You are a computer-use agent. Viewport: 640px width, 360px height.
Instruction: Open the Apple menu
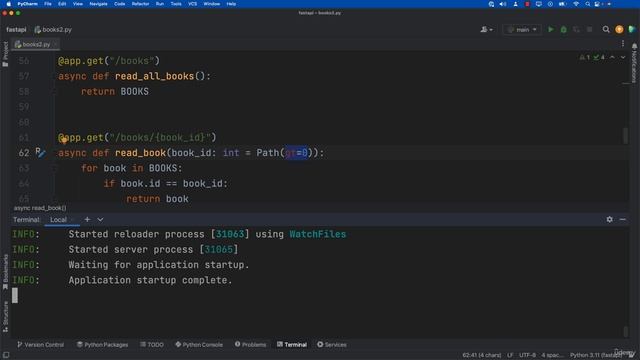coord(8,4)
